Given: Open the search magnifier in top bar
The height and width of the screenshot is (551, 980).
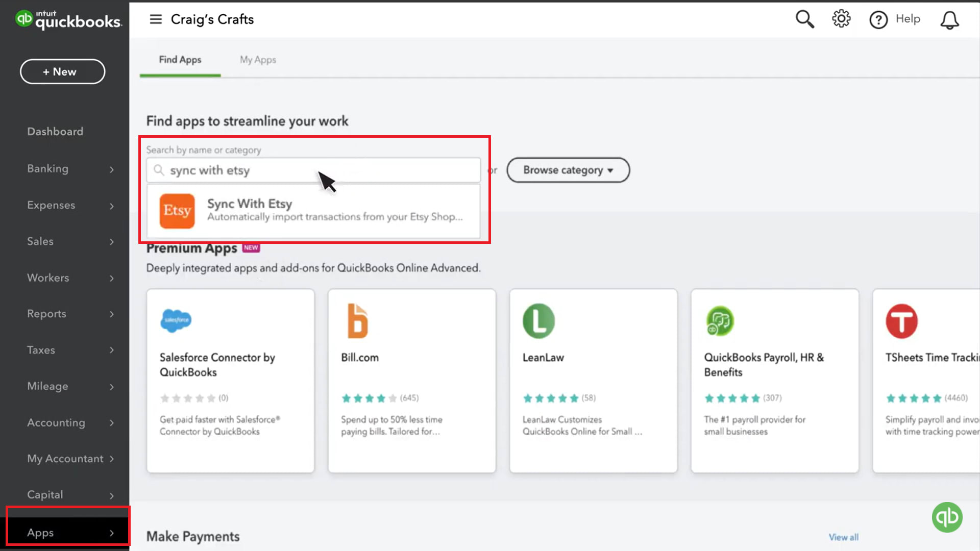Looking at the screenshot, I should (804, 19).
